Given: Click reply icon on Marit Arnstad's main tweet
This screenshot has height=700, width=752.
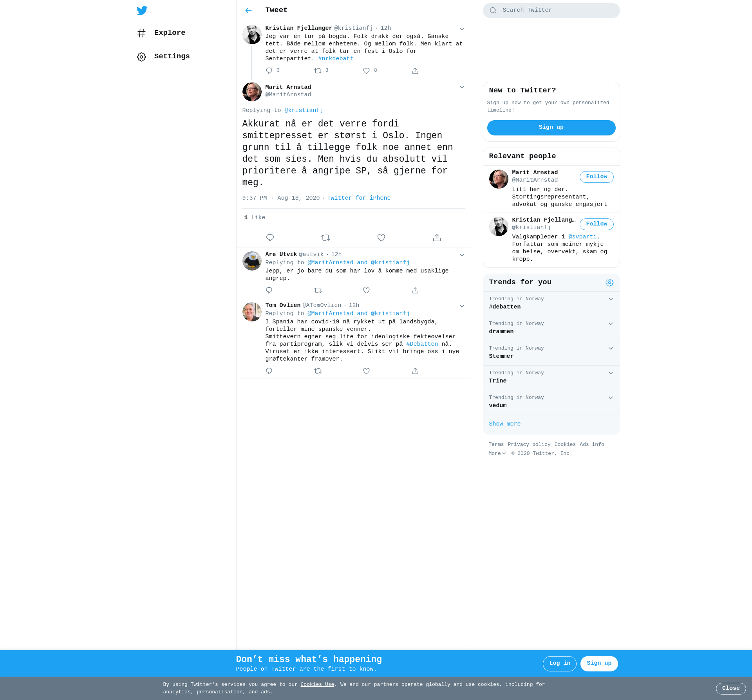Looking at the screenshot, I should pos(270,238).
